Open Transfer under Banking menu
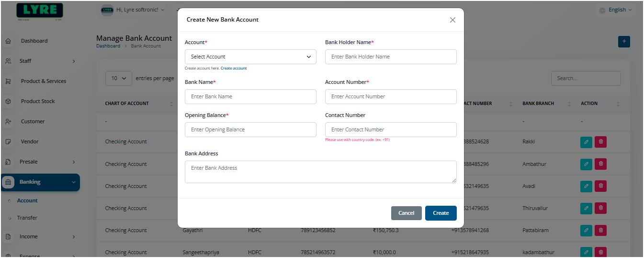Viewport: 644px width, 258px height. pos(27,218)
